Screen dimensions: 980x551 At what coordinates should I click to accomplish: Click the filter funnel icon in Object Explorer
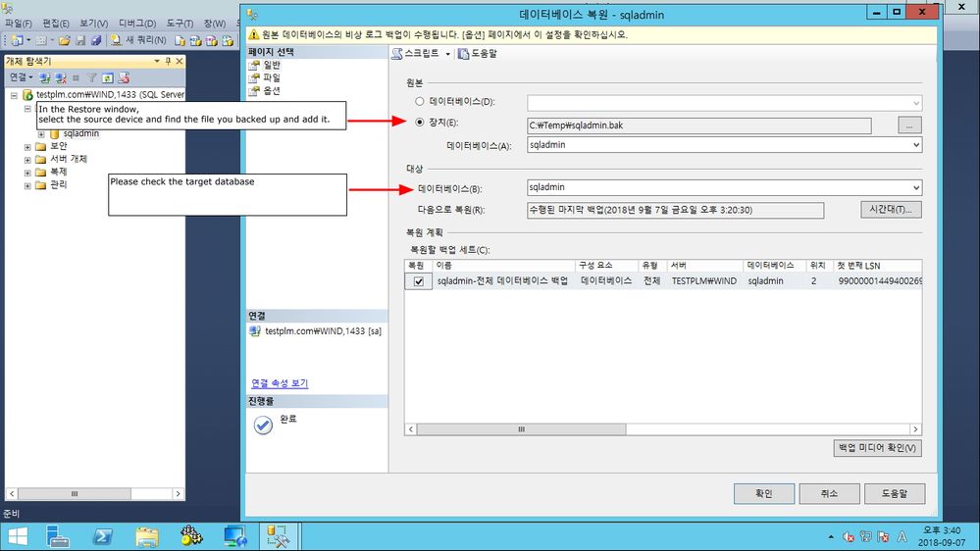coord(92,78)
